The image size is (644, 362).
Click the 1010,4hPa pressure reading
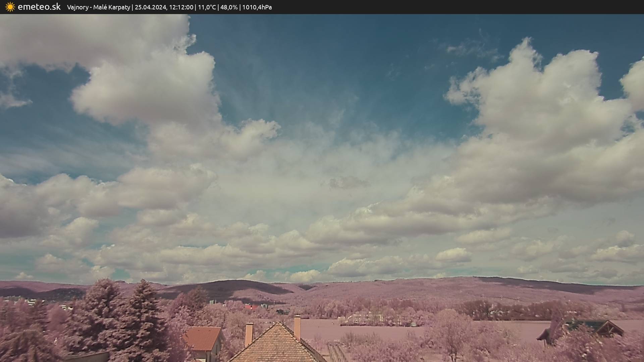tap(257, 7)
